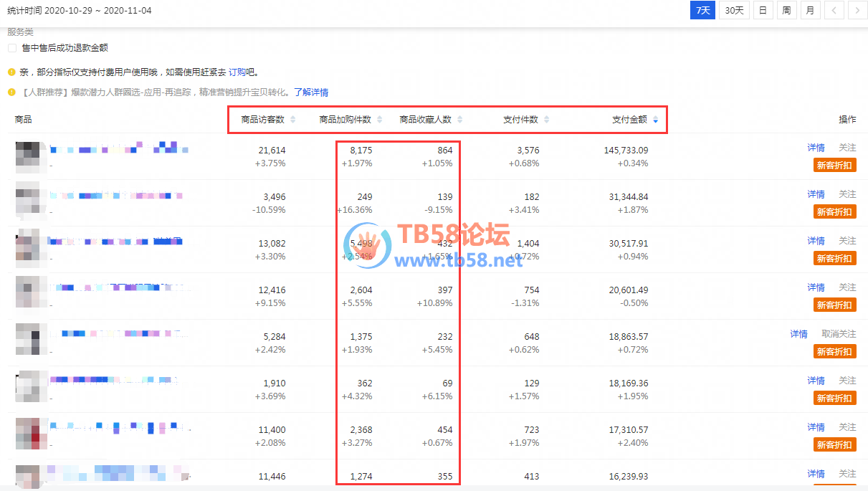The height and width of the screenshot is (491, 868).
Task: Open the 订购 subscription link
Action: point(242,72)
